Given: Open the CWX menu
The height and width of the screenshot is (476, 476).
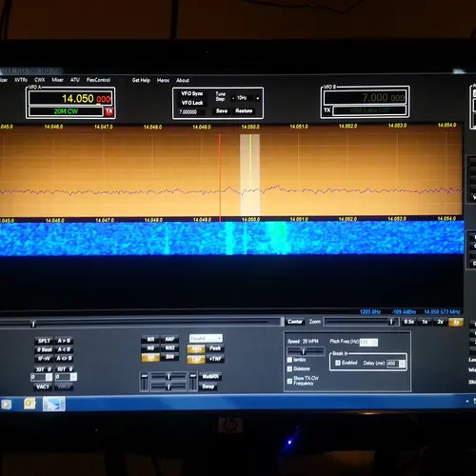Looking at the screenshot, I should tap(40, 80).
